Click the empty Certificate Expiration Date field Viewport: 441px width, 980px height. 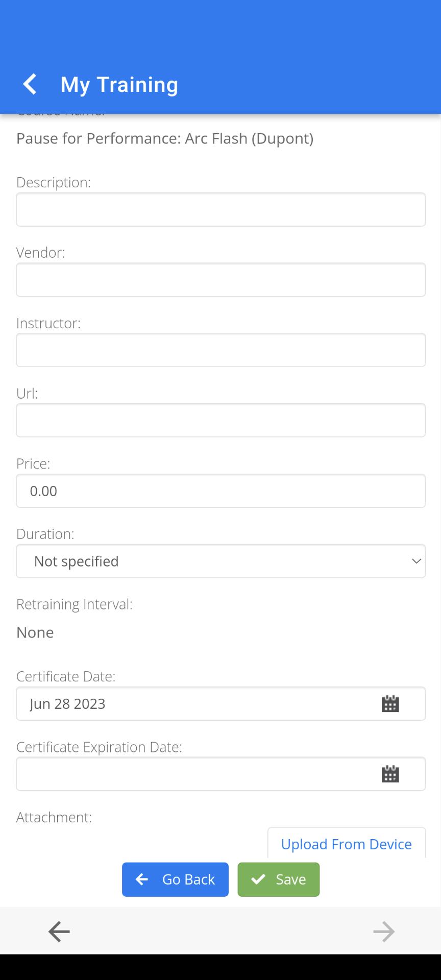(x=221, y=774)
